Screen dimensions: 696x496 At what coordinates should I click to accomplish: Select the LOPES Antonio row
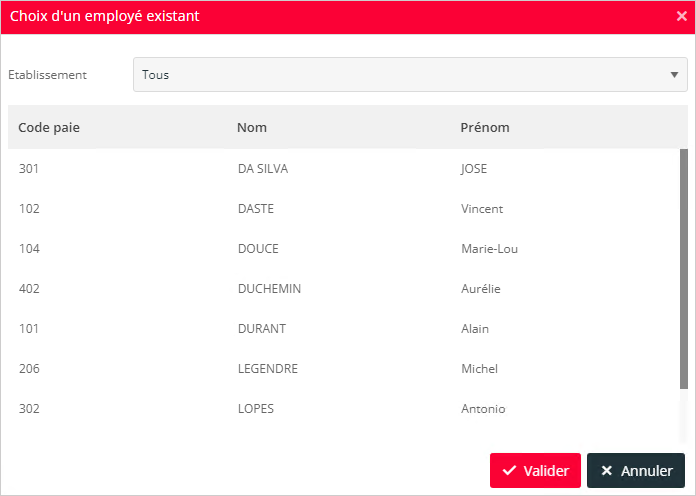[x=344, y=409]
